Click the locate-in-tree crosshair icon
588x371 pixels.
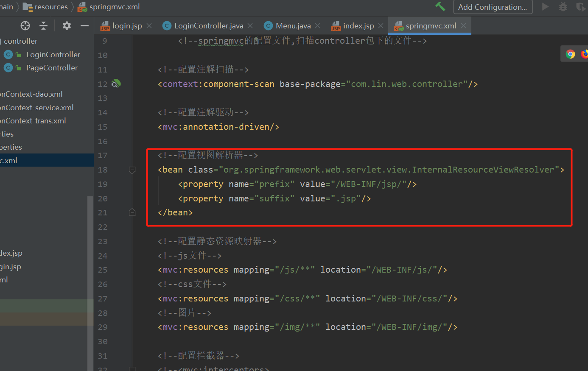tap(25, 25)
